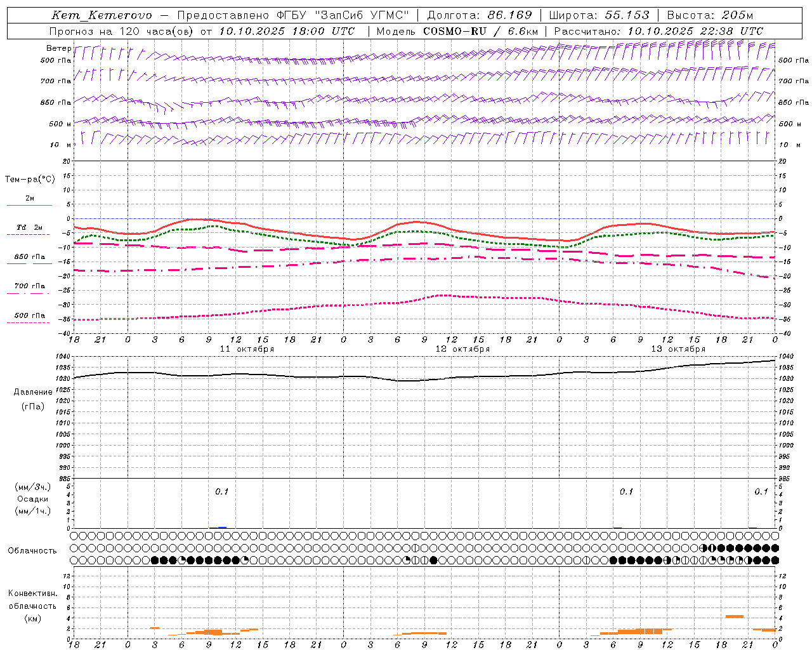
Task: Click the 'Td 2м' dew point legend entry
Action: [x=29, y=227]
